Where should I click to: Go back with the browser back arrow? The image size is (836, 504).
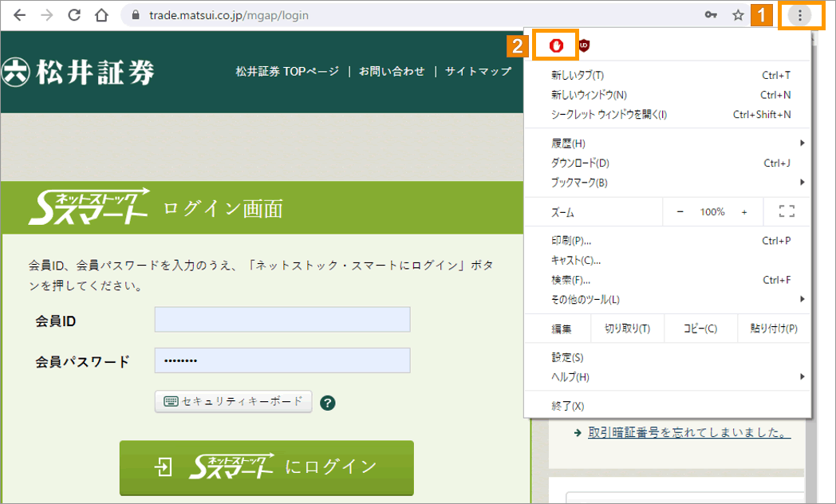pos(19,15)
